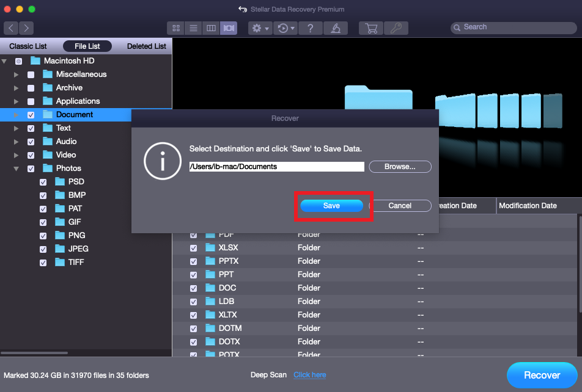This screenshot has height=392, width=582.
Task: Switch to the Deleted List tab
Action: pyautogui.click(x=146, y=46)
